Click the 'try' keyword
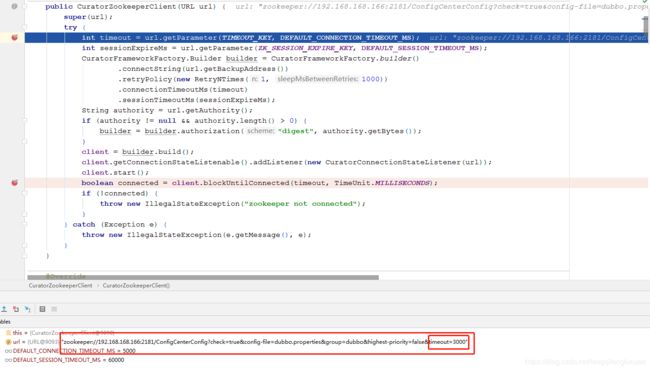 pyautogui.click(x=70, y=27)
